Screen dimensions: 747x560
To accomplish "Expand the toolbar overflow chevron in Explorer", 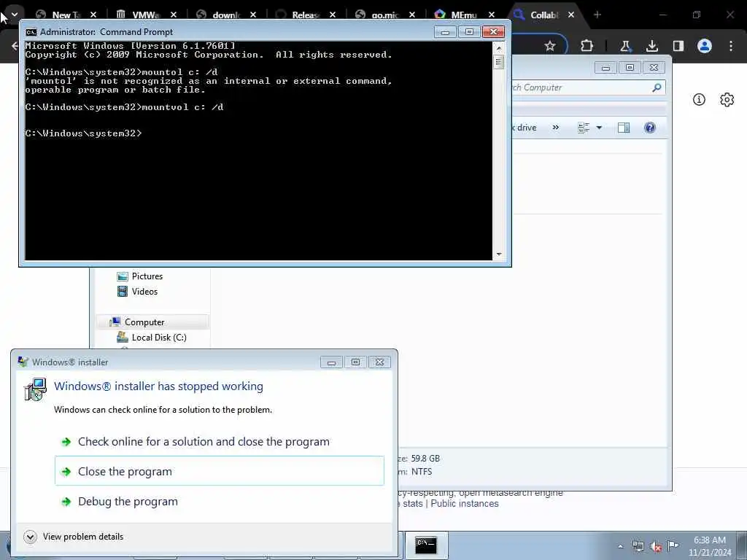I will pyautogui.click(x=555, y=127).
